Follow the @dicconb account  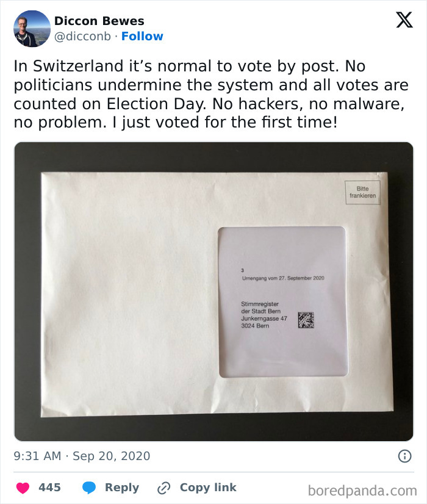(x=142, y=37)
